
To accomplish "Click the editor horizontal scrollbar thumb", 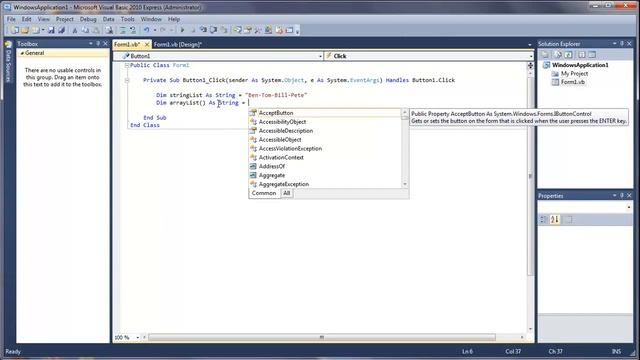I will point(322,338).
